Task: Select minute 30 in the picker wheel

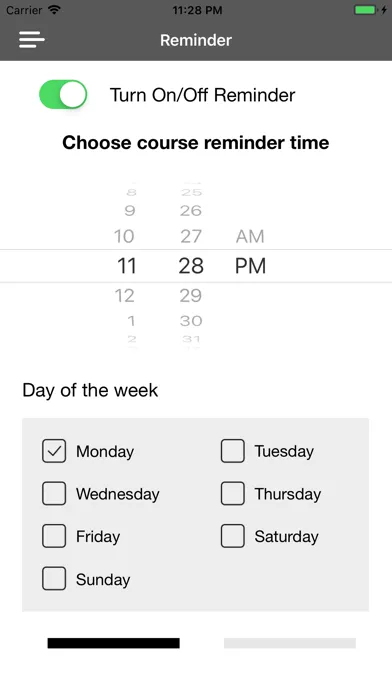Action: click(x=191, y=321)
